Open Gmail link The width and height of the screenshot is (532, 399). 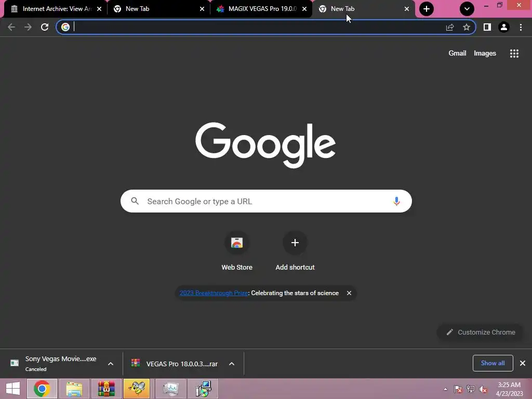click(457, 54)
